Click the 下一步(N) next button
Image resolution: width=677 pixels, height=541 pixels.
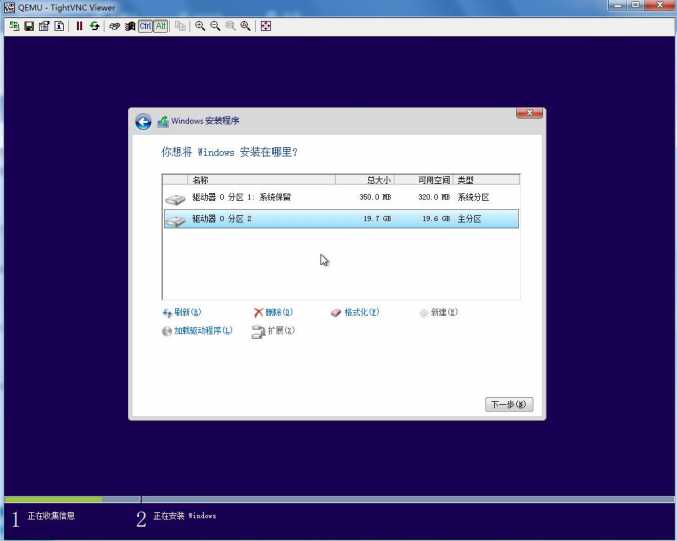pos(509,405)
